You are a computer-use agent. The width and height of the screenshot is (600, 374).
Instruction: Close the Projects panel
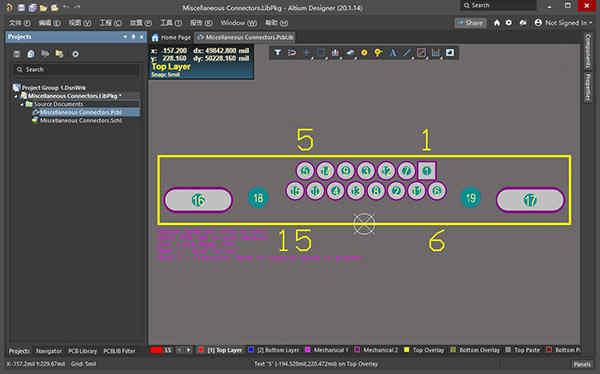[141, 37]
